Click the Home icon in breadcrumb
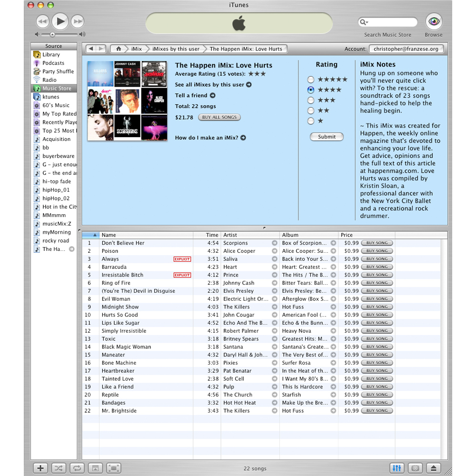This screenshot has height=476, width=476. pos(119,49)
